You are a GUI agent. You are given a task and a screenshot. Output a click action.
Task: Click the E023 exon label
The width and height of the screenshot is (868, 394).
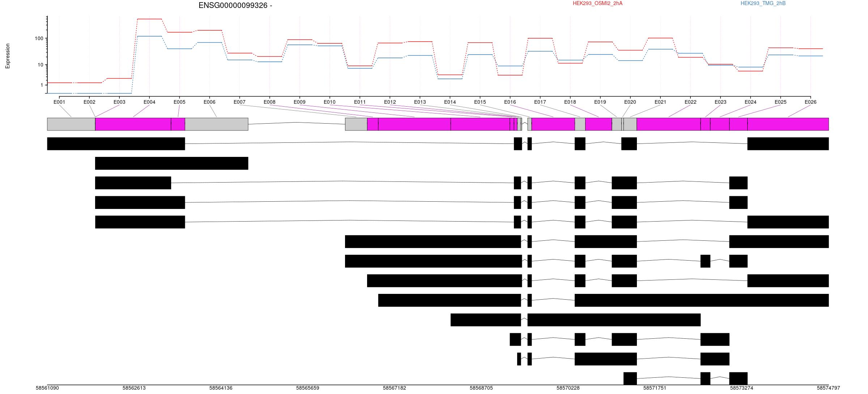click(x=720, y=102)
